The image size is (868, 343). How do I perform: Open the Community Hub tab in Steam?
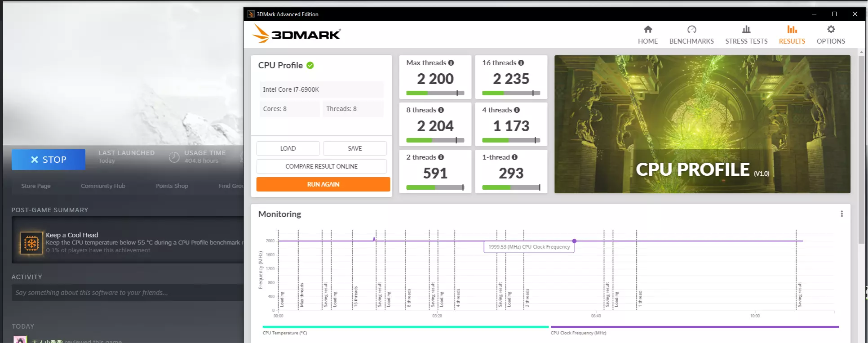point(103,186)
